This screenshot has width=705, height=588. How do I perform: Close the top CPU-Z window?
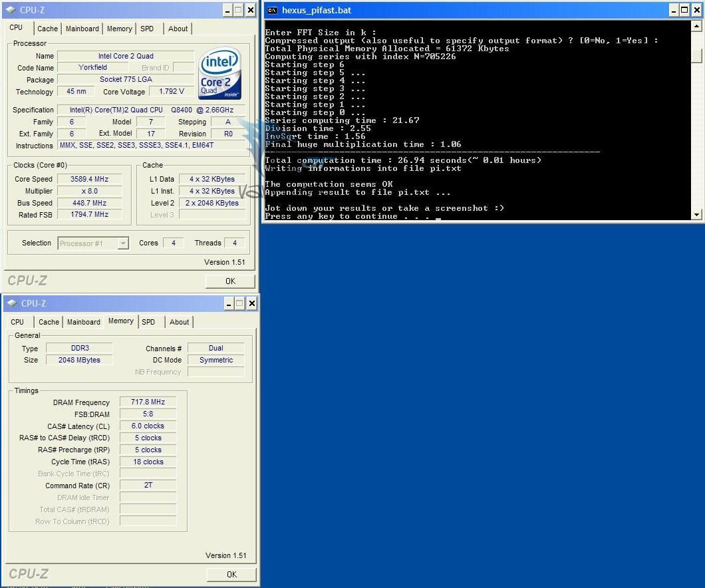[x=251, y=11]
